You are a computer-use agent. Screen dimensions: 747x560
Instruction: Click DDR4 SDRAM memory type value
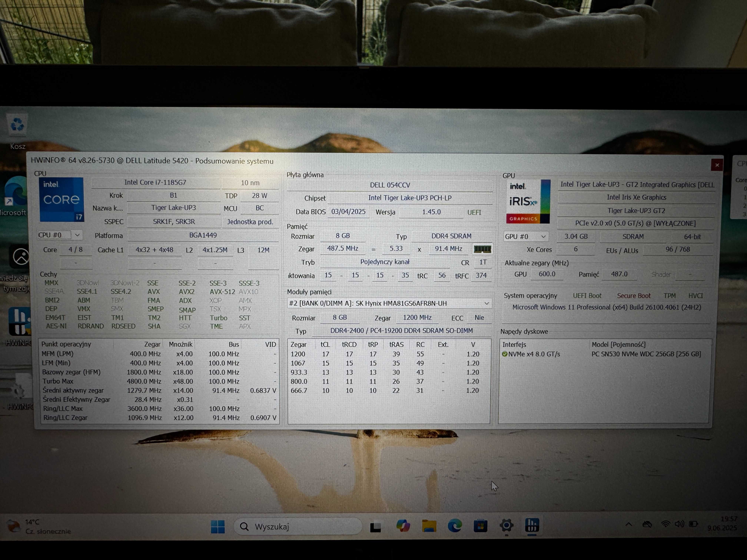click(451, 236)
